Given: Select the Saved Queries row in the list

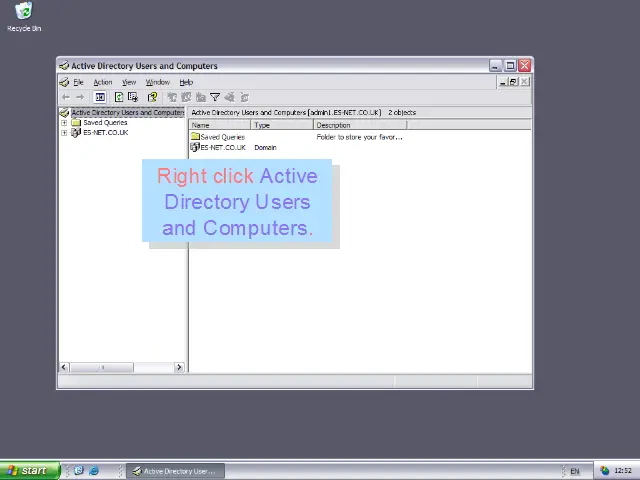Looking at the screenshot, I should coord(218,137).
